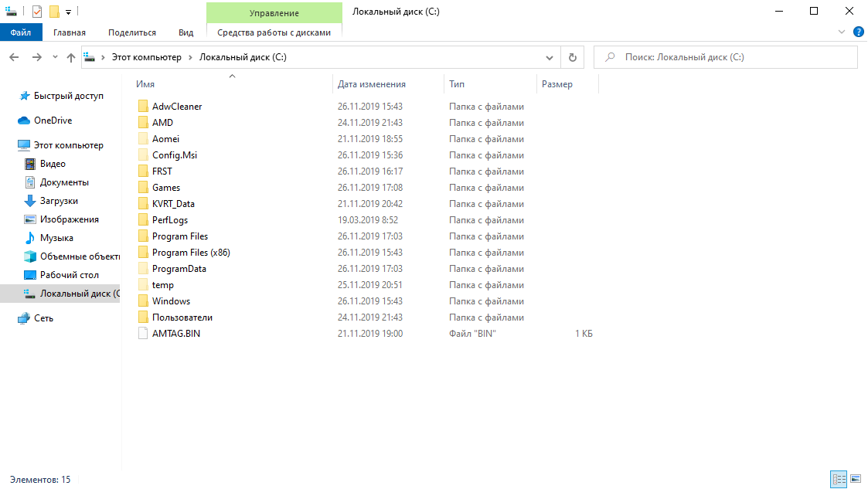Go forward with the right arrow

click(36, 57)
